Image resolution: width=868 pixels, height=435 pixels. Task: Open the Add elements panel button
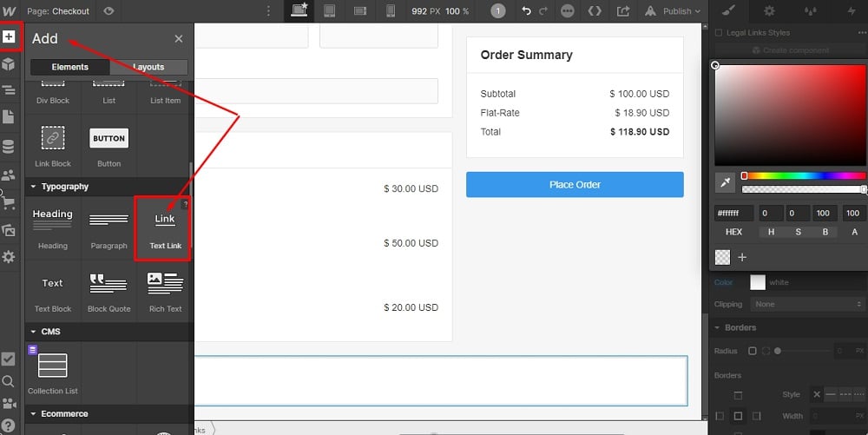9,37
